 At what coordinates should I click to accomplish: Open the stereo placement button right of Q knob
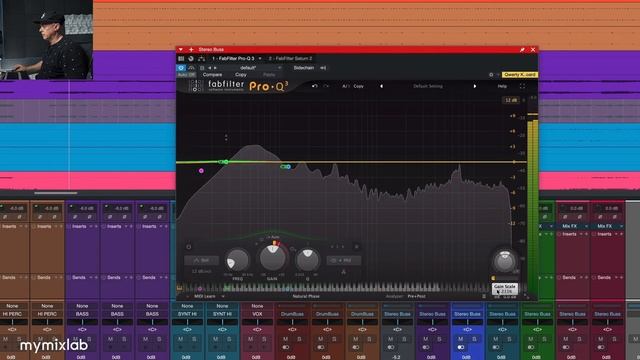coord(344,260)
